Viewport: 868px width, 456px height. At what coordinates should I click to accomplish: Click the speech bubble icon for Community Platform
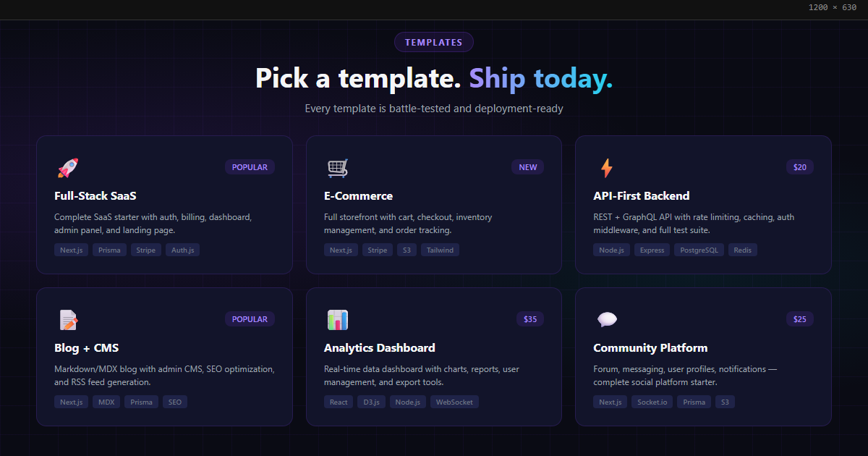(x=607, y=319)
